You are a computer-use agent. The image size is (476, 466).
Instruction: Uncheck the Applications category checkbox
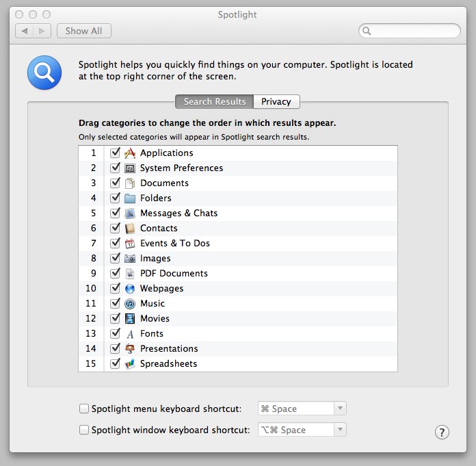[x=115, y=153]
